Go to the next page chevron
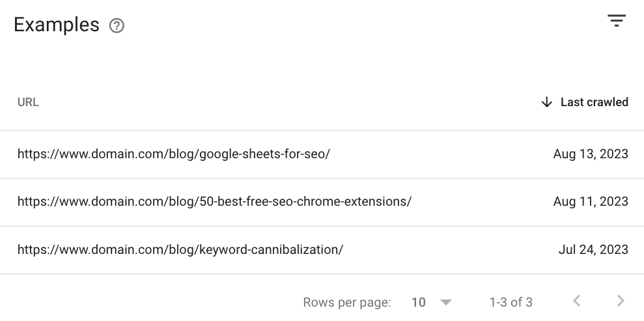The width and height of the screenshot is (644, 321). tap(621, 301)
